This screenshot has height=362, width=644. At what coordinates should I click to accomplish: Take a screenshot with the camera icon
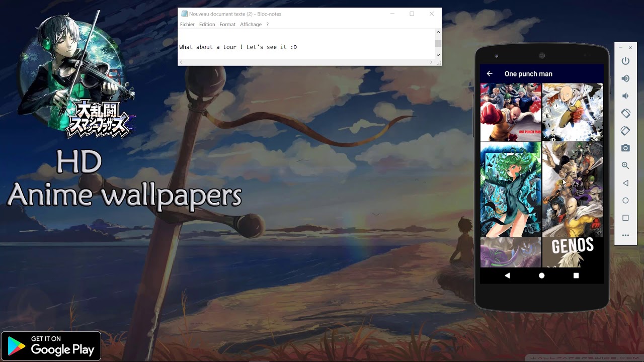coord(625,148)
